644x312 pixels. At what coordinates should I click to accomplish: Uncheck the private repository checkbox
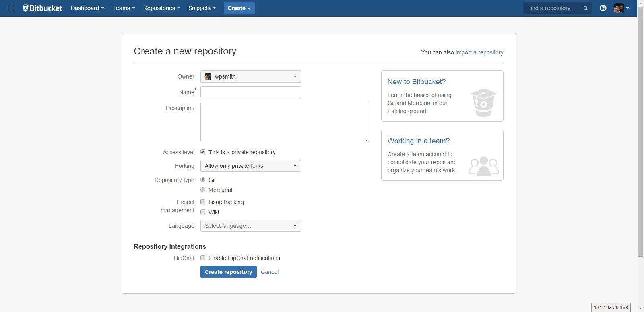pos(203,152)
